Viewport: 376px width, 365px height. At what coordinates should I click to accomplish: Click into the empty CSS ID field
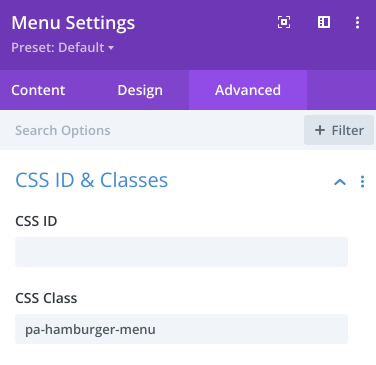point(181,252)
